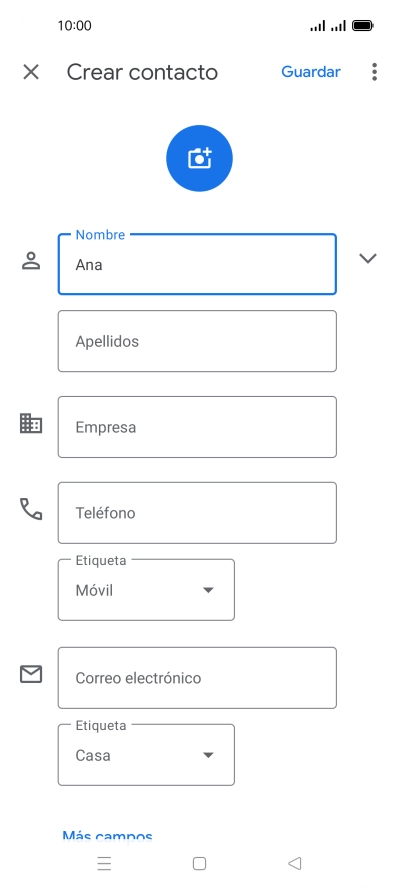The image size is (399, 888).
Task: Tap the person icon beside Nombre
Action: [x=31, y=261]
